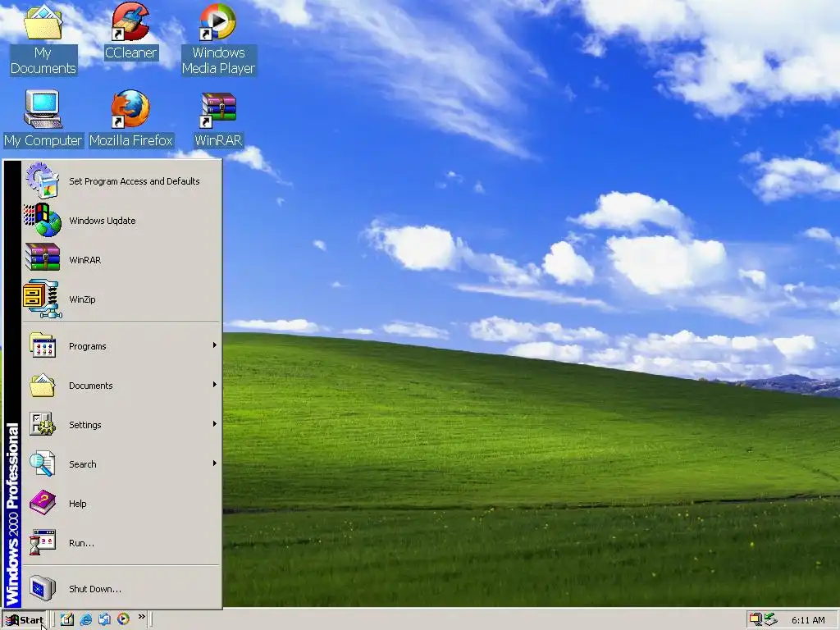Viewport: 840px width, 630px height.
Task: Expand the Programs submenu arrow
Action: coord(214,345)
